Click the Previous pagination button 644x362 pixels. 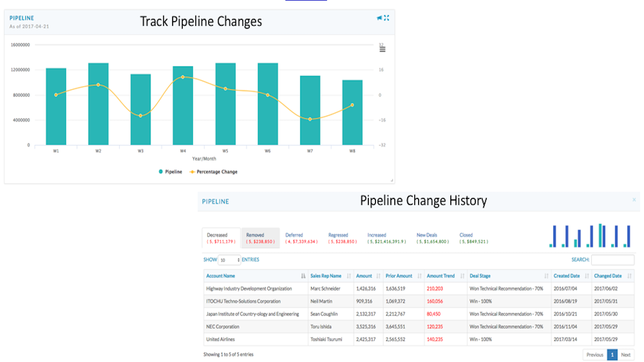pyautogui.click(x=594, y=355)
